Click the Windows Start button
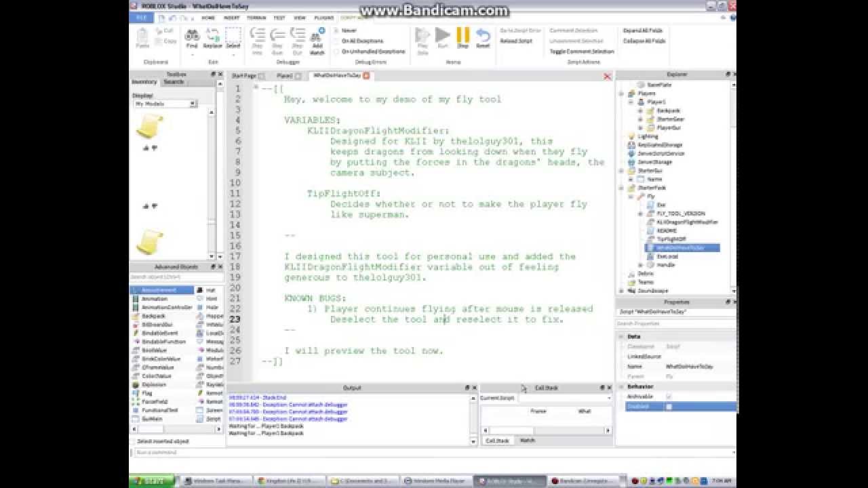 tap(152, 481)
